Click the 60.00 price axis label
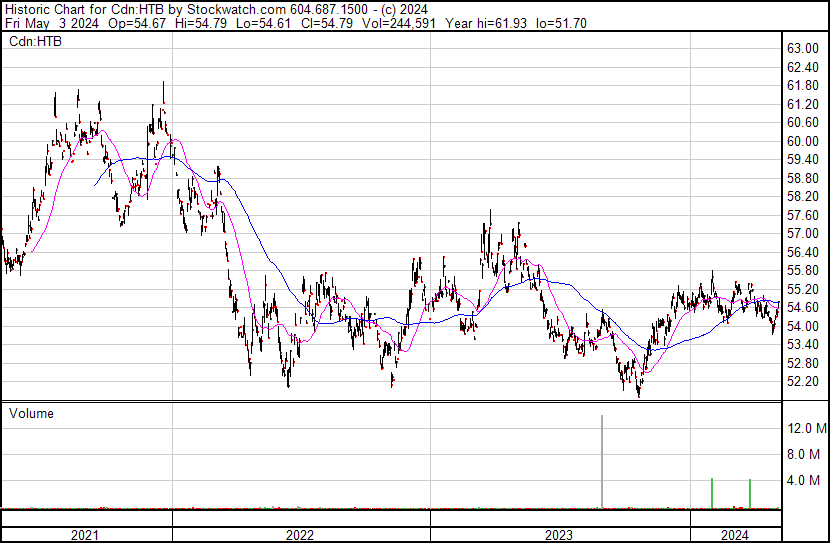830x543 pixels. pos(803,141)
